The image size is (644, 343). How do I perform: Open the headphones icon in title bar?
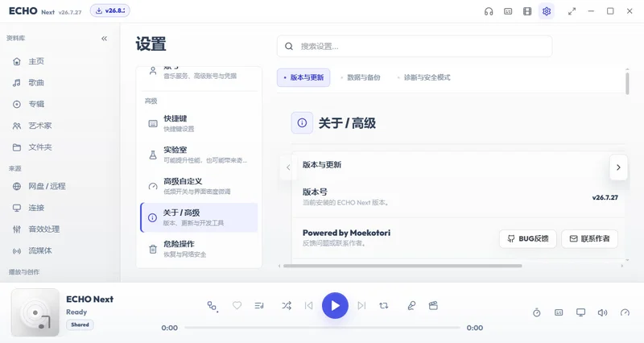point(489,11)
